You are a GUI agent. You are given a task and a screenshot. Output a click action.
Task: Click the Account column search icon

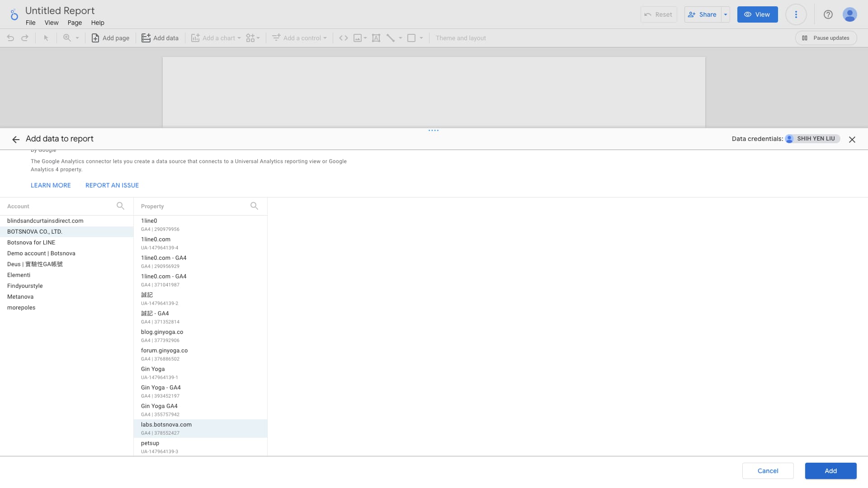120,206
